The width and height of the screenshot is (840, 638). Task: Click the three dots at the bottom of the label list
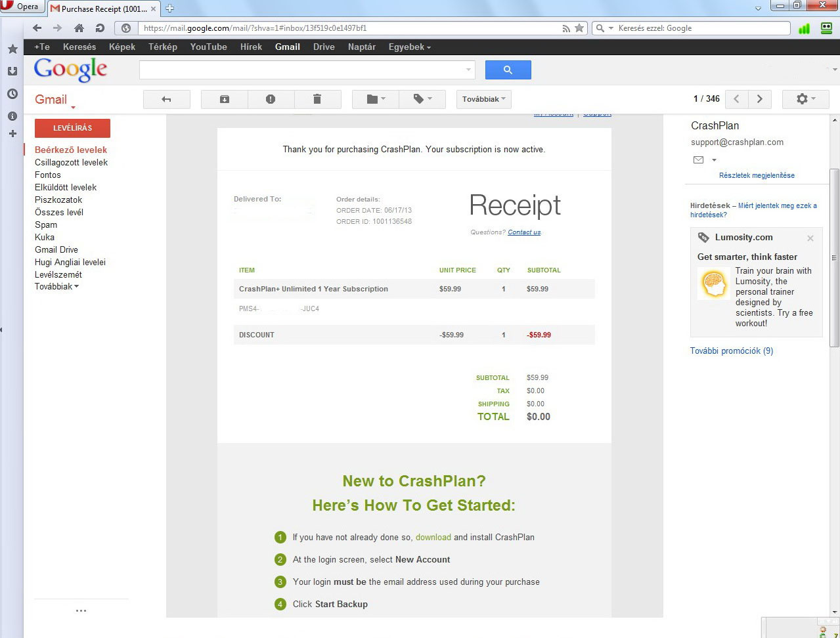81,610
